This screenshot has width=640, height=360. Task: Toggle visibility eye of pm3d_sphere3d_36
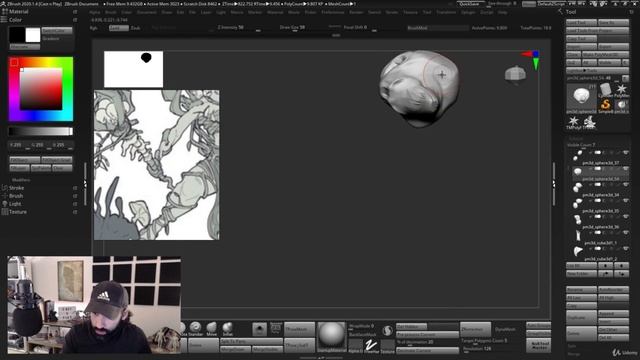tap(625, 216)
